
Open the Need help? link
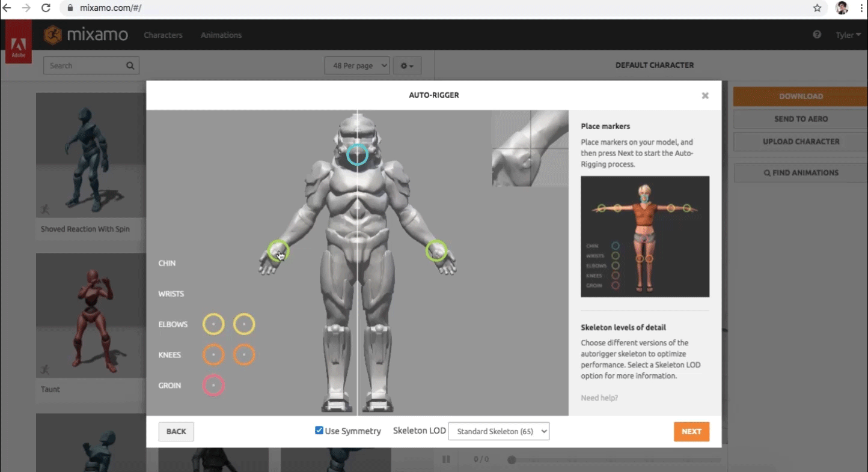pyautogui.click(x=599, y=398)
